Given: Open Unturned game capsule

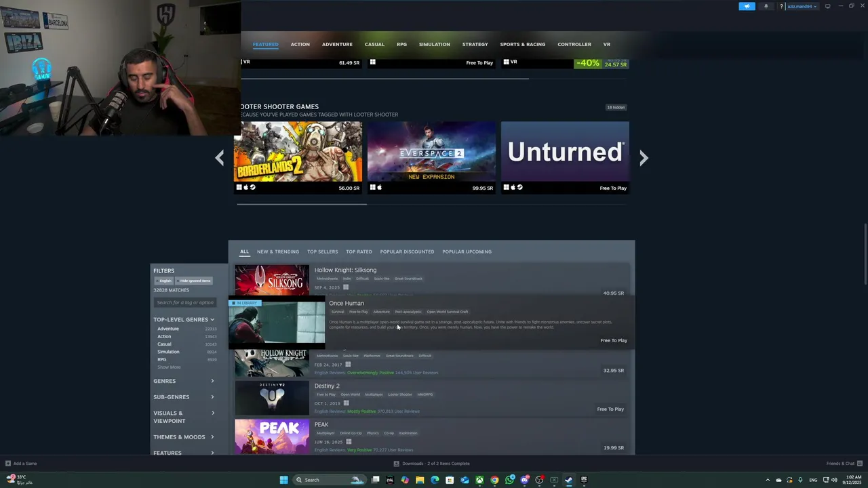Looking at the screenshot, I should coord(565,157).
